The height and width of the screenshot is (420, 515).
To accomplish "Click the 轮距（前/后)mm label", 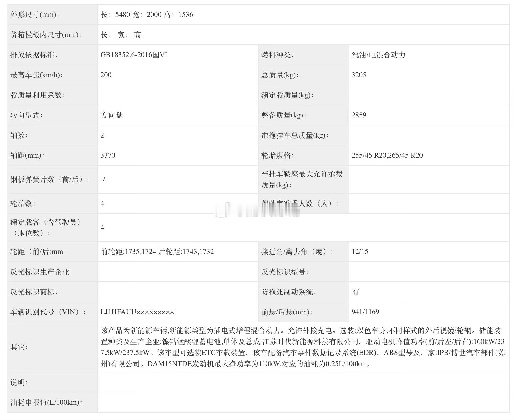I will [x=38, y=252].
